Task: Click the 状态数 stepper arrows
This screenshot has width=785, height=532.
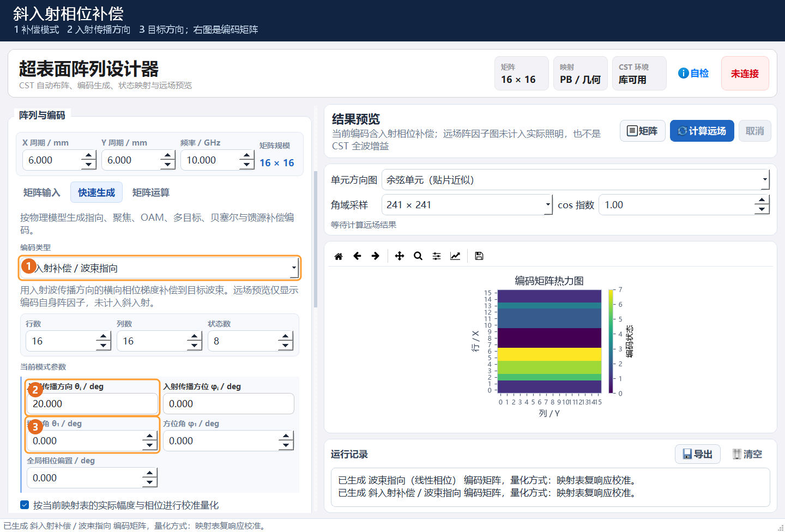Action: pos(286,341)
